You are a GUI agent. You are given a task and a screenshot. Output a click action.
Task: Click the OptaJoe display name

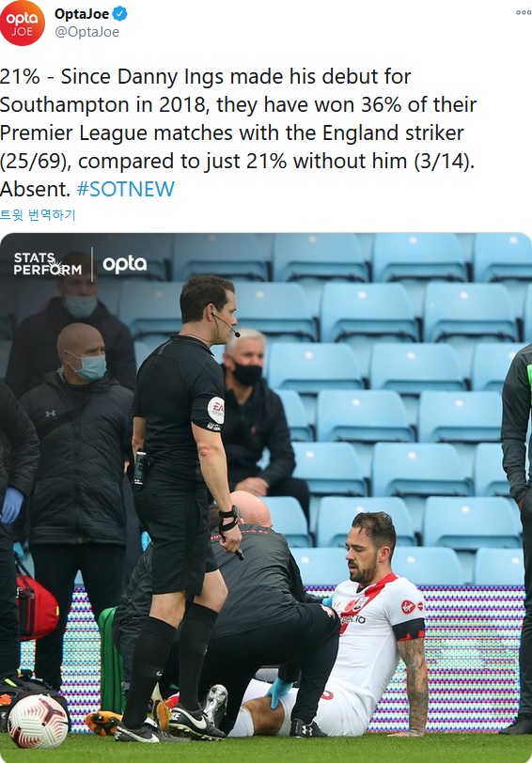click(x=81, y=14)
